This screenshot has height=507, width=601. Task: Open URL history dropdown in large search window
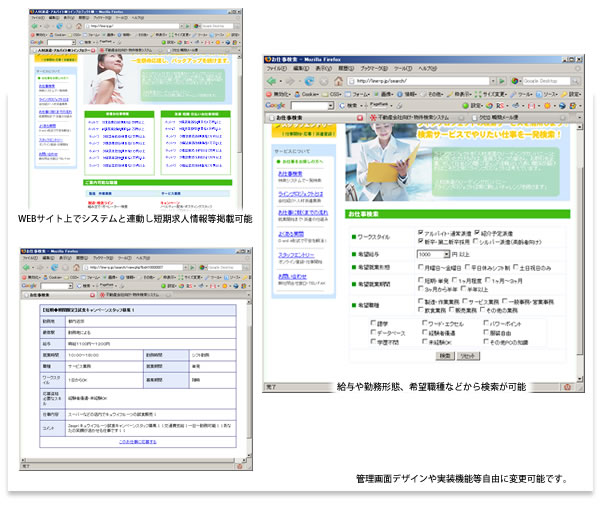(493, 81)
